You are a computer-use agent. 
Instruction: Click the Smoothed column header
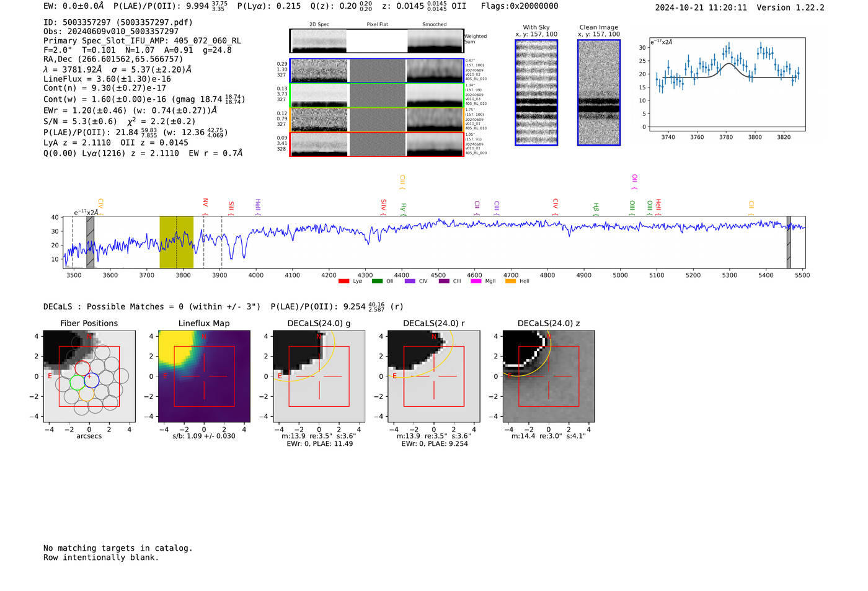tap(435, 24)
